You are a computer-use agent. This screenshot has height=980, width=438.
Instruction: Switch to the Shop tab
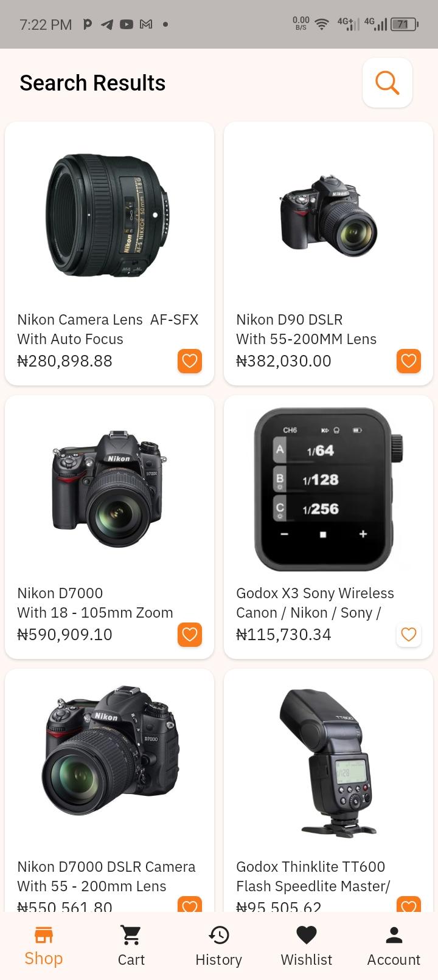coord(44,946)
